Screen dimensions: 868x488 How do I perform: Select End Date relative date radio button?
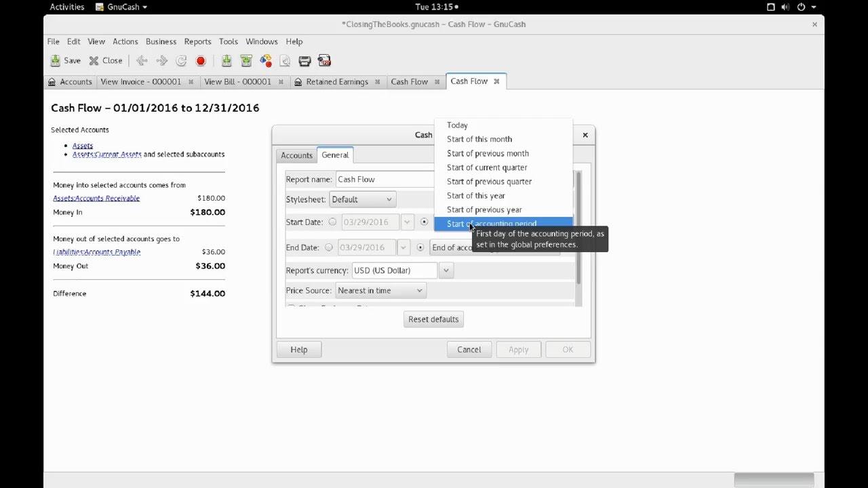tap(420, 247)
